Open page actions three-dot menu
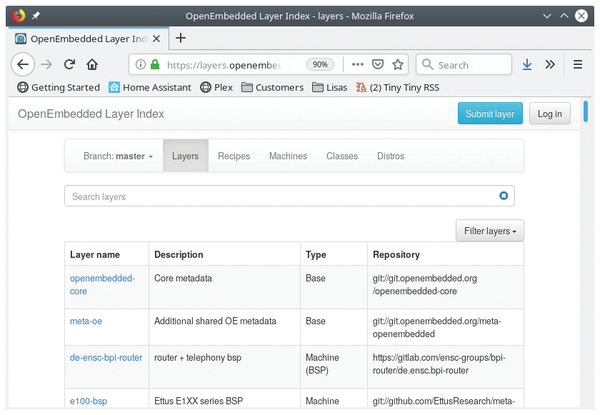This screenshot has height=415, width=600. pyautogui.click(x=357, y=64)
